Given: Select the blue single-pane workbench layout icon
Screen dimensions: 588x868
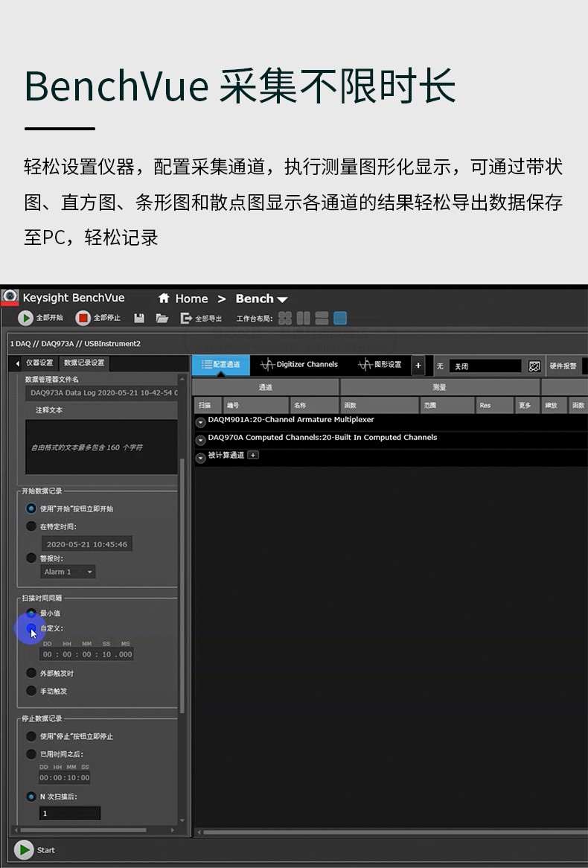Looking at the screenshot, I should point(340,319).
